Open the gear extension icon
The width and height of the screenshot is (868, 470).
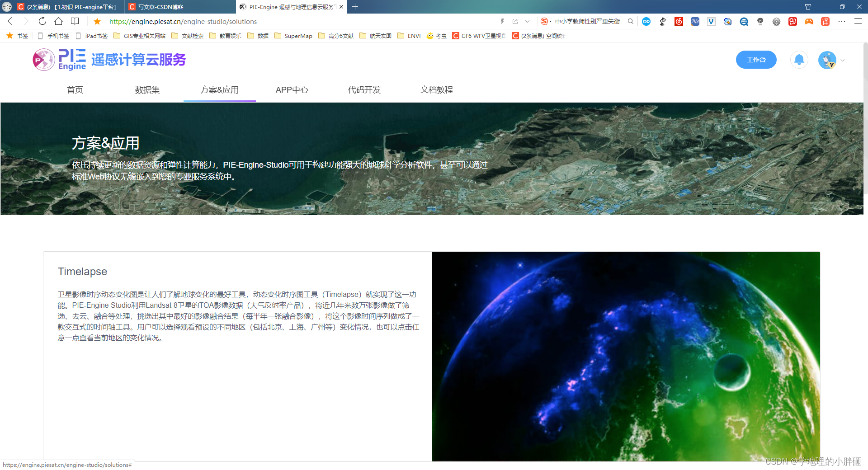776,21
